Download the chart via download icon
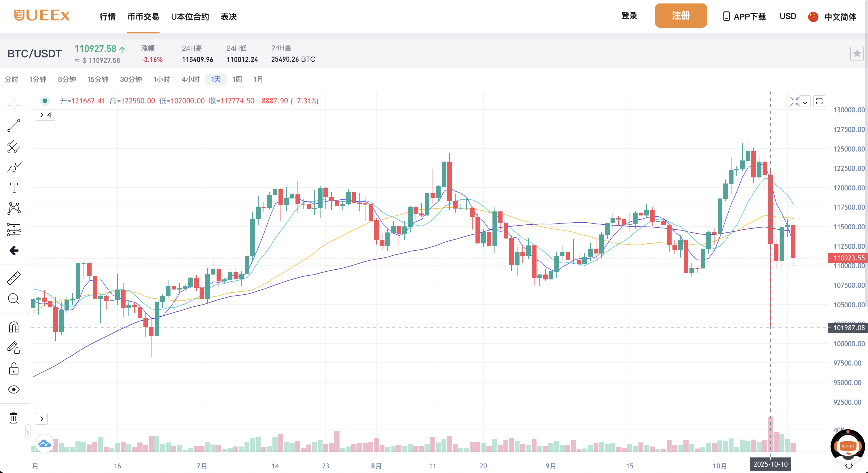 click(x=805, y=101)
